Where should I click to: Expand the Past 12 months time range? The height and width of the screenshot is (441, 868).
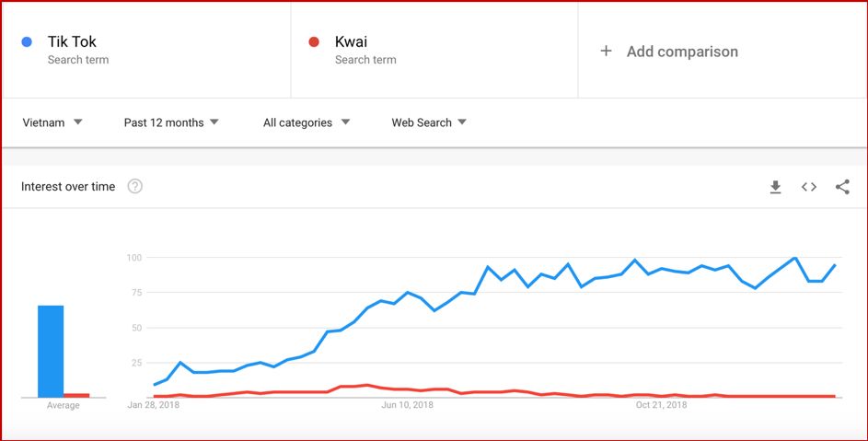[x=171, y=122]
